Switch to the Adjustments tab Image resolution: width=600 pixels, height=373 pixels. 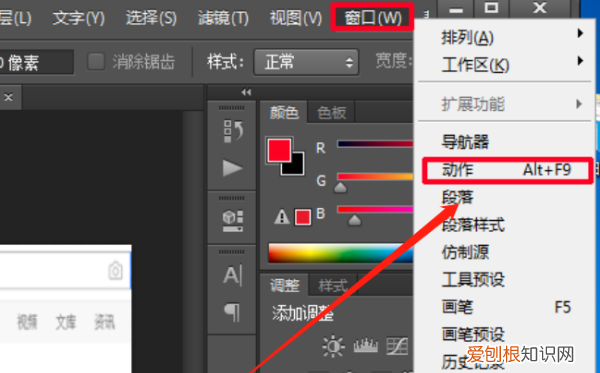pos(284,285)
